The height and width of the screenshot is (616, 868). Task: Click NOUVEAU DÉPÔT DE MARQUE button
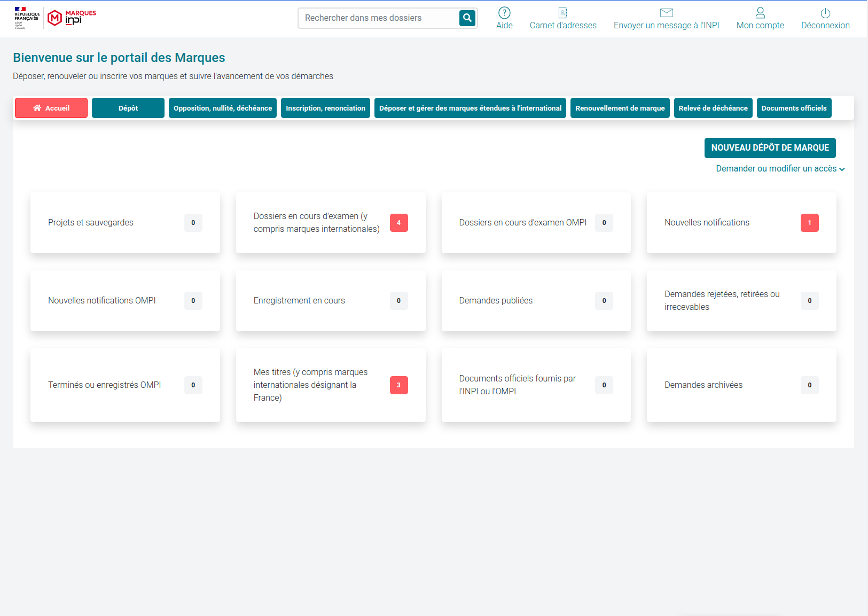point(770,148)
